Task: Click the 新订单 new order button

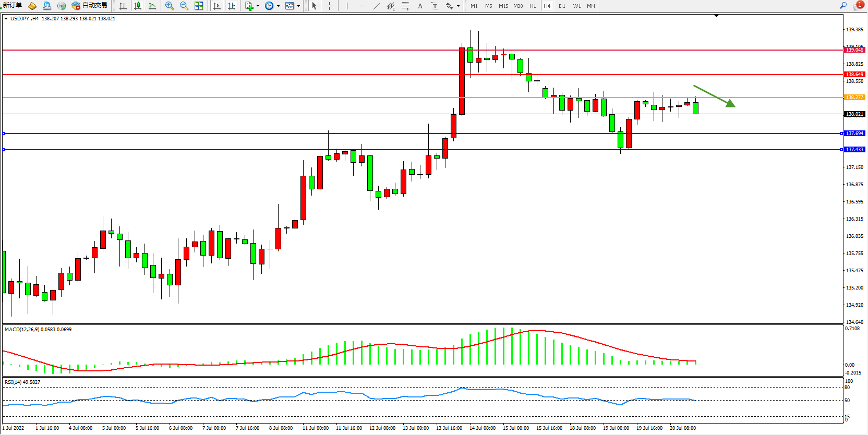Action: tap(13, 5)
